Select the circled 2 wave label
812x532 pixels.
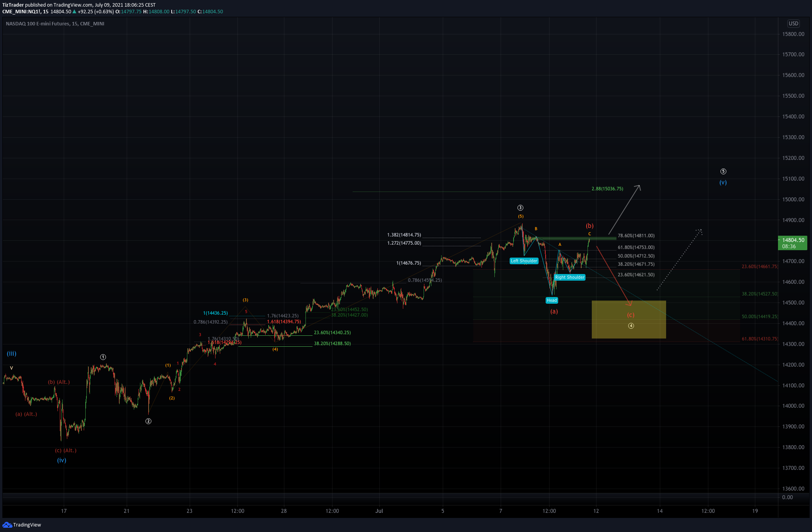[148, 421]
